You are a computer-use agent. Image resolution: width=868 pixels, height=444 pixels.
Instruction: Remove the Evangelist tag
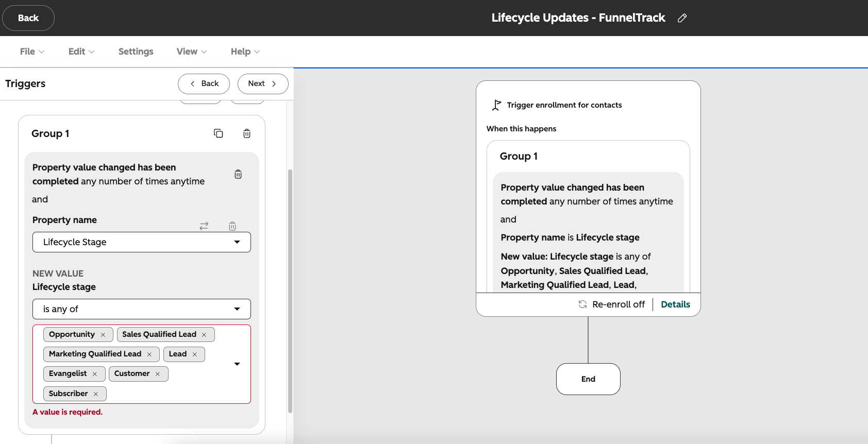(x=95, y=374)
